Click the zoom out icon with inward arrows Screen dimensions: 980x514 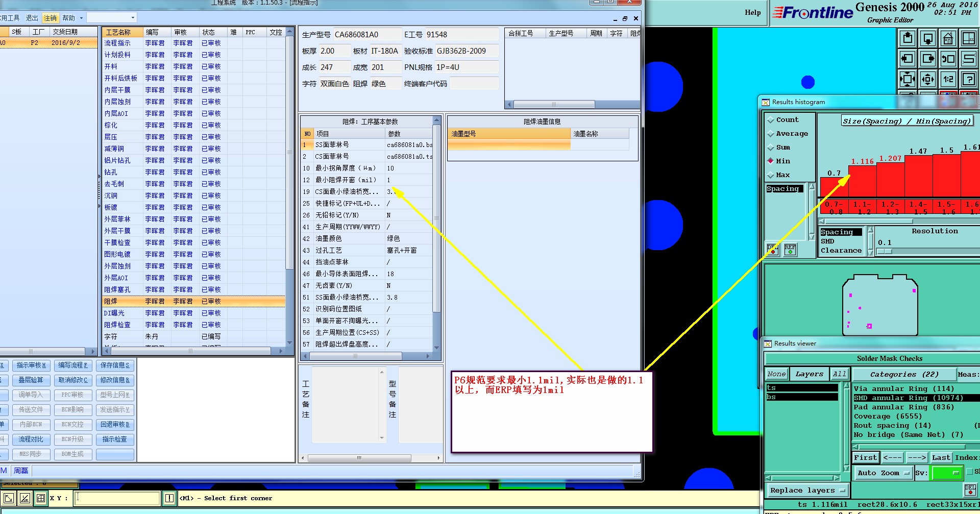[928, 79]
